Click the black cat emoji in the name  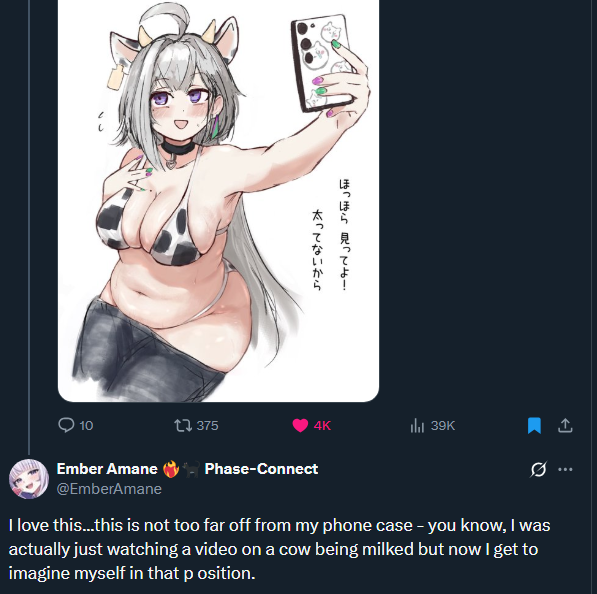click(192, 469)
